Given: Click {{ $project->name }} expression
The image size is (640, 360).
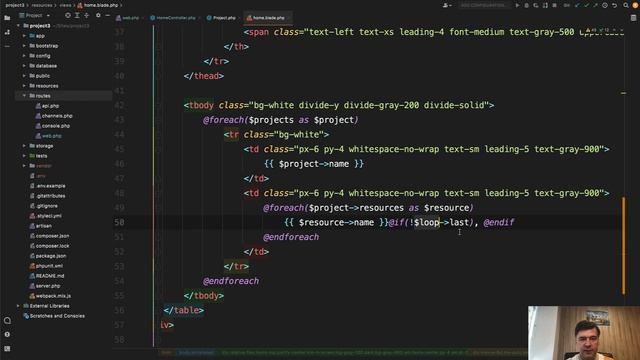Looking at the screenshot, I should [x=313, y=164].
